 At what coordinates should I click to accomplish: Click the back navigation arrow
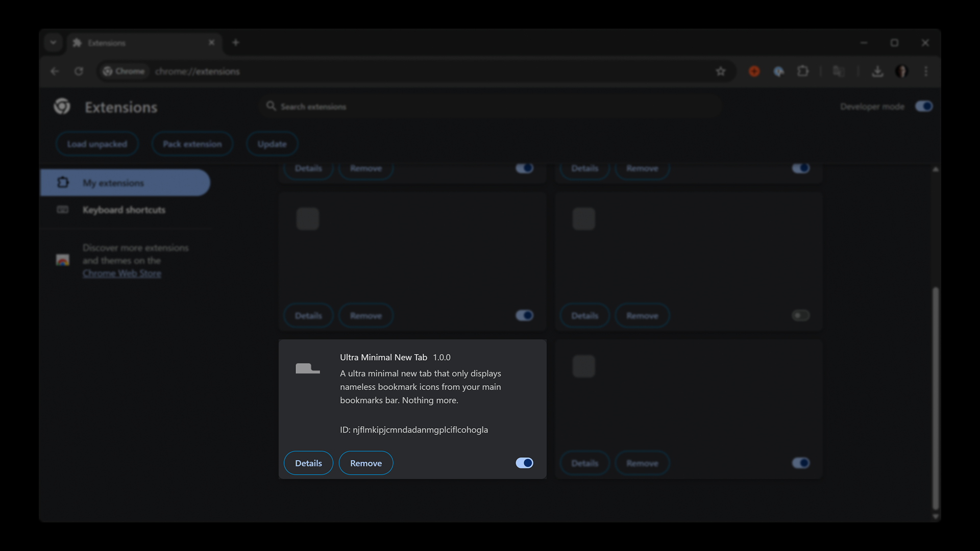point(55,71)
